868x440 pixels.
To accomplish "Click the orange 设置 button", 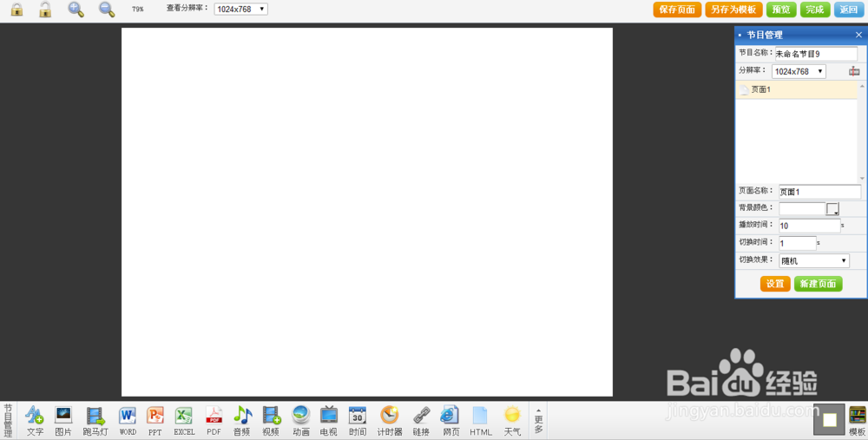I will (x=775, y=284).
